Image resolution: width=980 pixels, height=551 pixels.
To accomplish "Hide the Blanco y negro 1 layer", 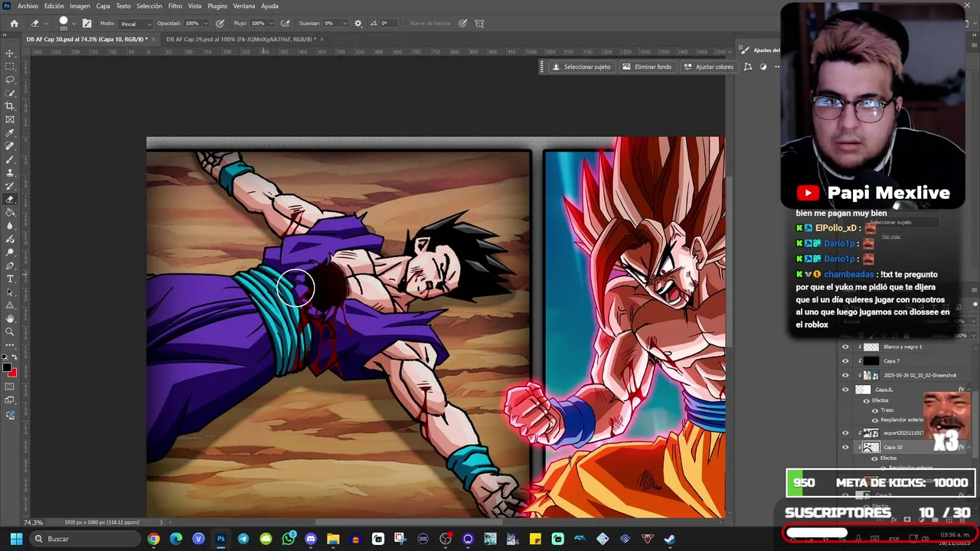I will coord(845,347).
